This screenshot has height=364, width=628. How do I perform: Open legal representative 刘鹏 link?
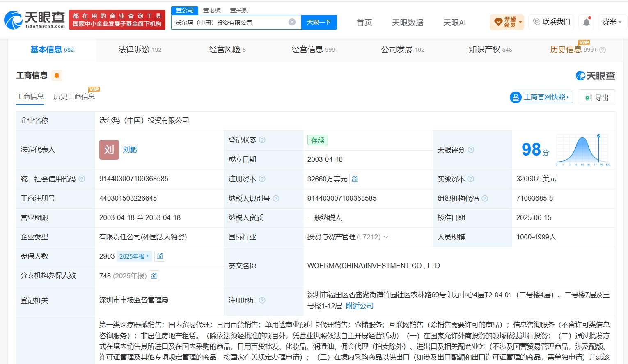click(130, 150)
